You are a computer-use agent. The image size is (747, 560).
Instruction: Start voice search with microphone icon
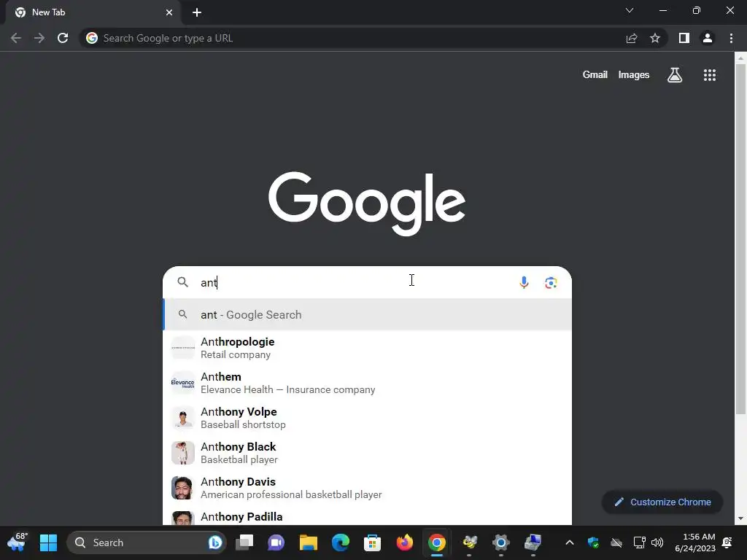point(524,282)
